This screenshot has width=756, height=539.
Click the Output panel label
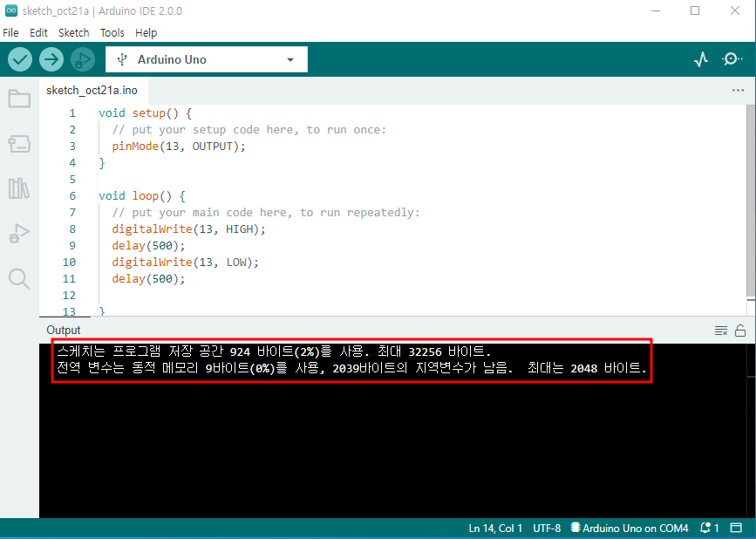pyautogui.click(x=63, y=331)
